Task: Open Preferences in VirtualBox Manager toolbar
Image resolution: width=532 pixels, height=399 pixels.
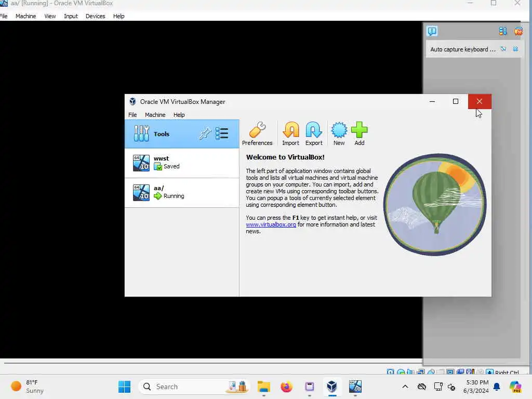Action: click(x=257, y=134)
